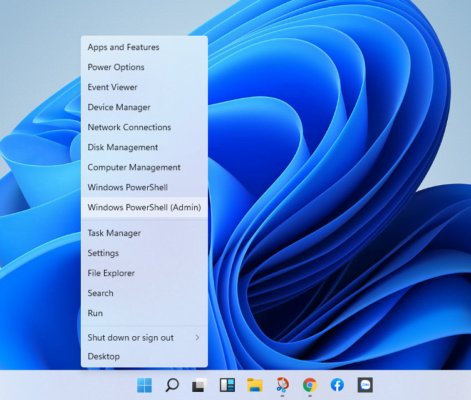The image size is (471, 400).
Task: Open Event Viewer
Action: click(x=144, y=87)
